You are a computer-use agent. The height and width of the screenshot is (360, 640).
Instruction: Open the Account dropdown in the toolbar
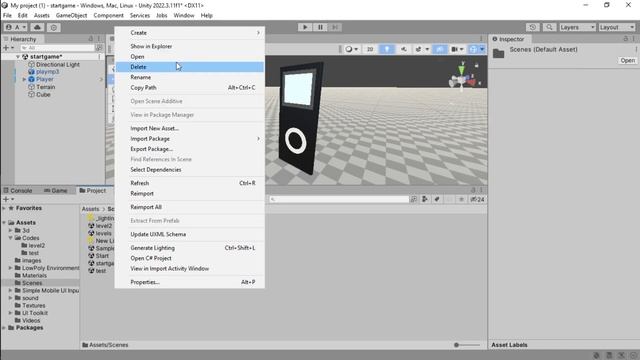(x=16, y=27)
